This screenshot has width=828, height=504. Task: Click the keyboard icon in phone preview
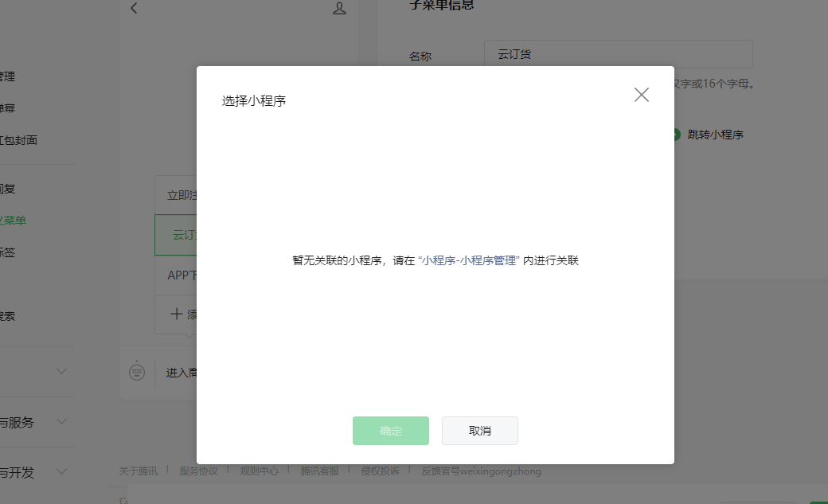tap(137, 373)
